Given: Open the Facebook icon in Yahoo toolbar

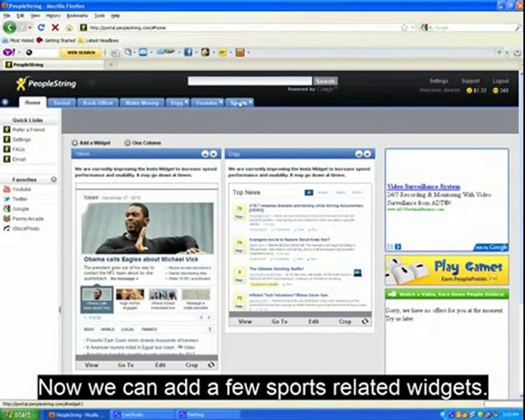Looking at the screenshot, I should [188, 52].
